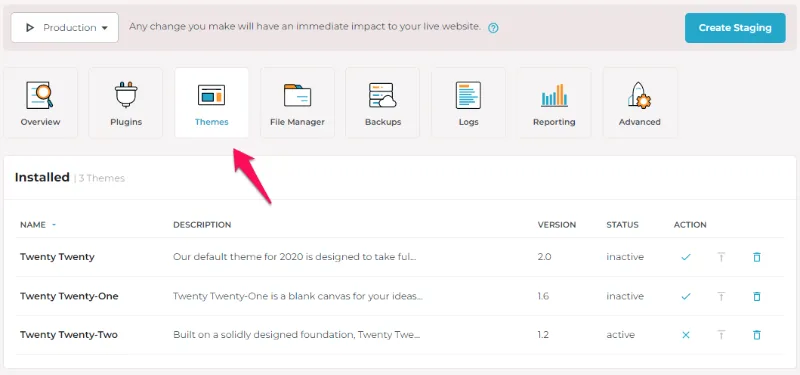Delete the Twenty Twenty-One theme

757,296
